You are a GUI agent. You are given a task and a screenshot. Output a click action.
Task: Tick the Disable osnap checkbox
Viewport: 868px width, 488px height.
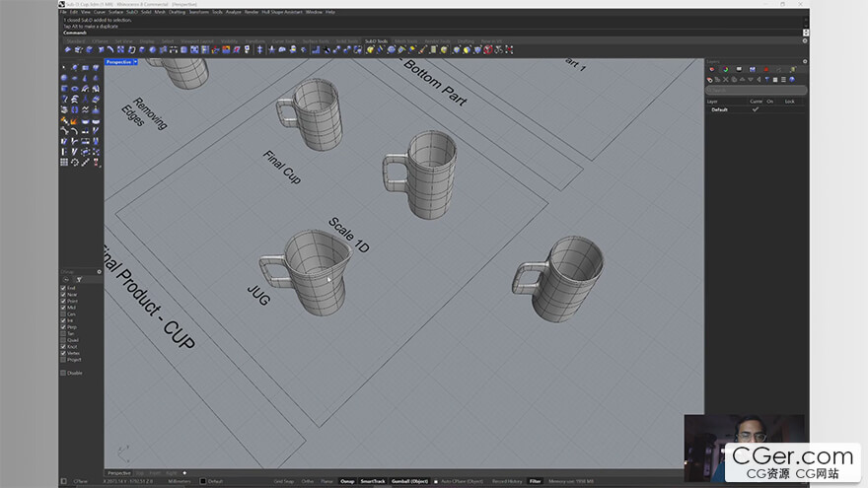tap(64, 373)
